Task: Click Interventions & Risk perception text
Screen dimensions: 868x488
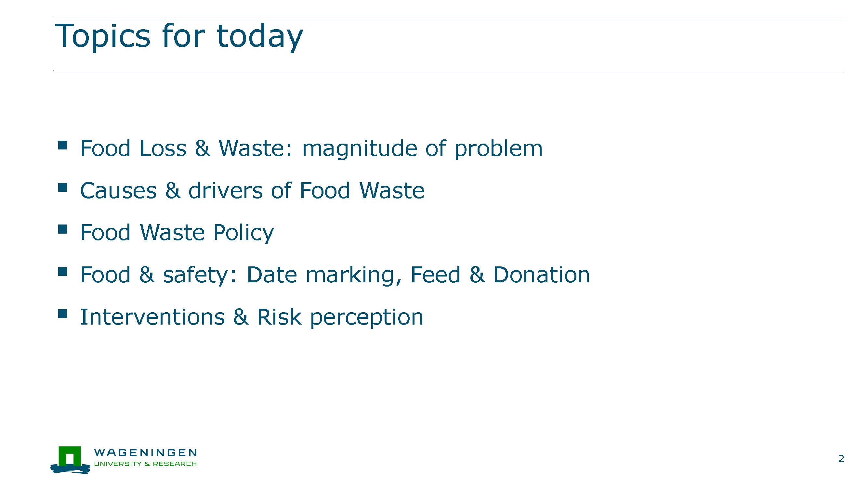Action: point(252,317)
